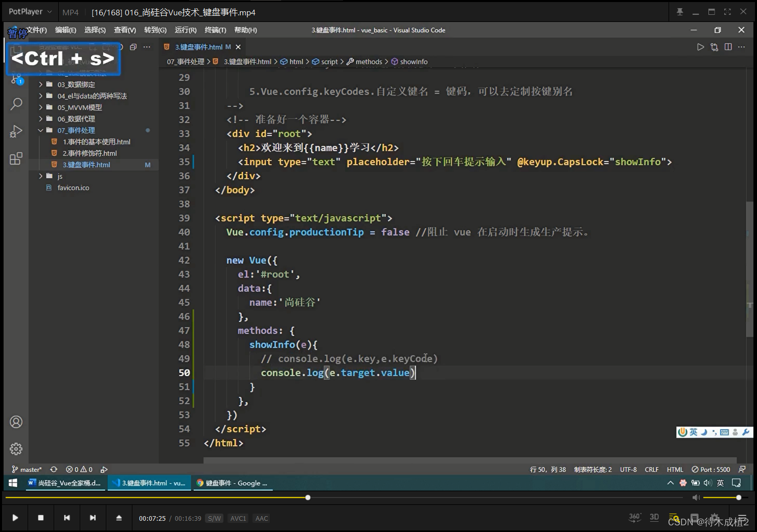757x532 pixels.
Task: Open Windows Start menu
Action: [x=13, y=483]
